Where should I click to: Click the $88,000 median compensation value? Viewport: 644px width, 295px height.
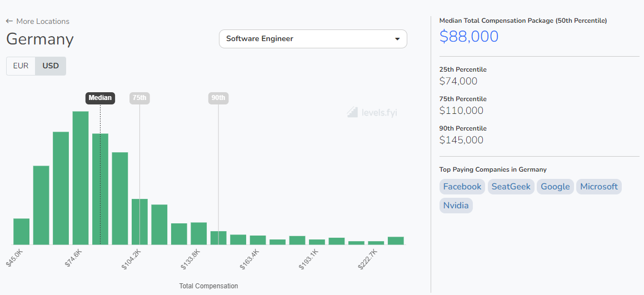click(x=468, y=37)
